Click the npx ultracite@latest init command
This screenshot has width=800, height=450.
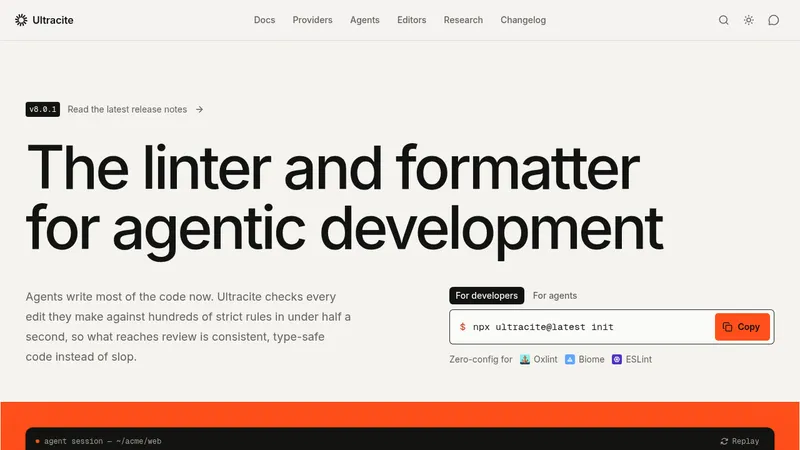click(x=543, y=327)
